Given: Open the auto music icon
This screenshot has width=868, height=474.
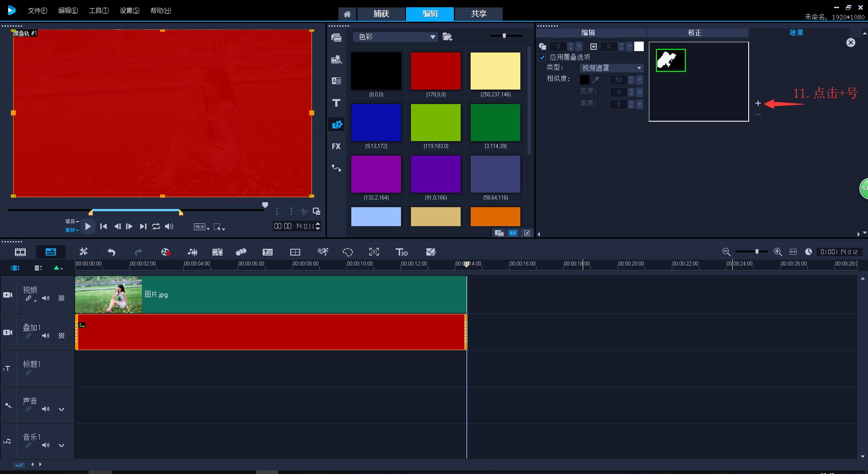Looking at the screenshot, I should point(217,252).
